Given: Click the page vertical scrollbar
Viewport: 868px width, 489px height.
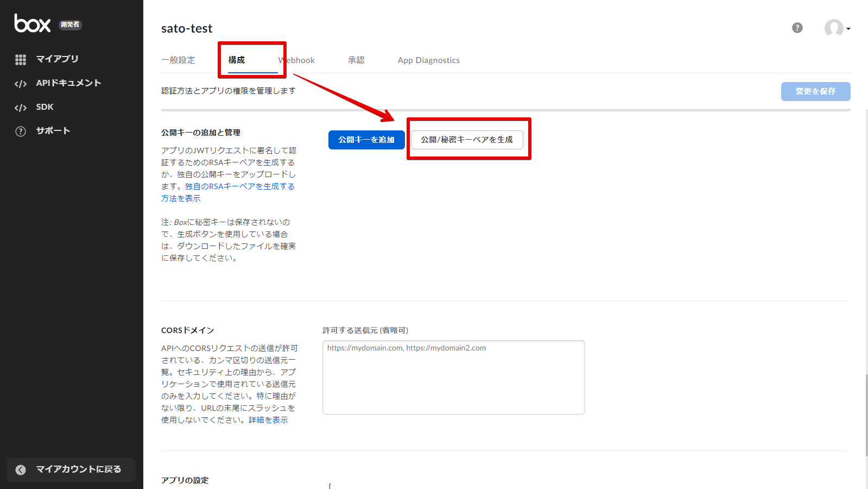Looking at the screenshot, I should click(866, 416).
